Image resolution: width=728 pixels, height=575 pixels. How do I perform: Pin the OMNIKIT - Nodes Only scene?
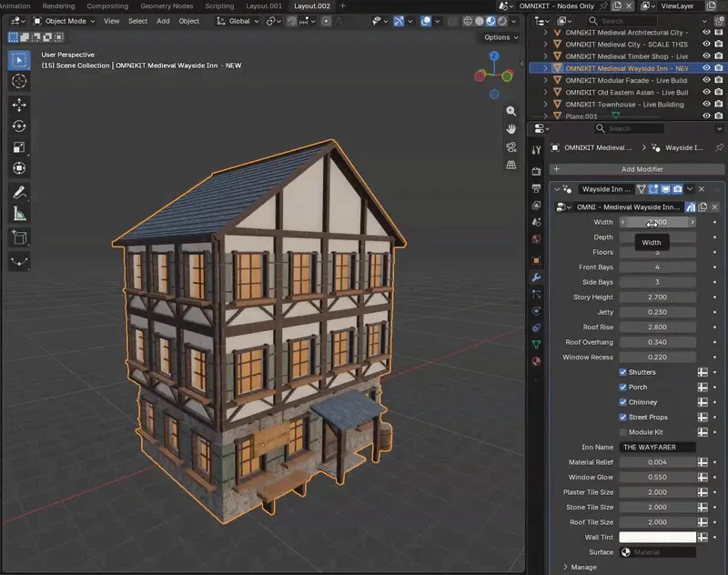click(603, 6)
